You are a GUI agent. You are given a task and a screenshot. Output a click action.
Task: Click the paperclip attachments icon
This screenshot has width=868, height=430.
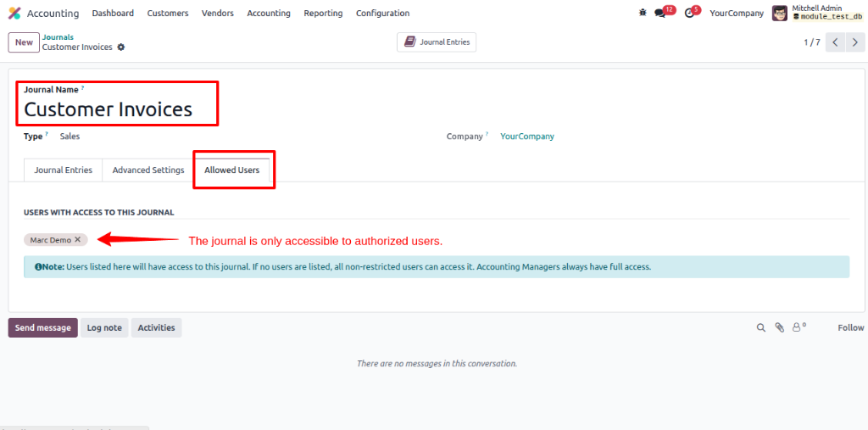(780, 328)
